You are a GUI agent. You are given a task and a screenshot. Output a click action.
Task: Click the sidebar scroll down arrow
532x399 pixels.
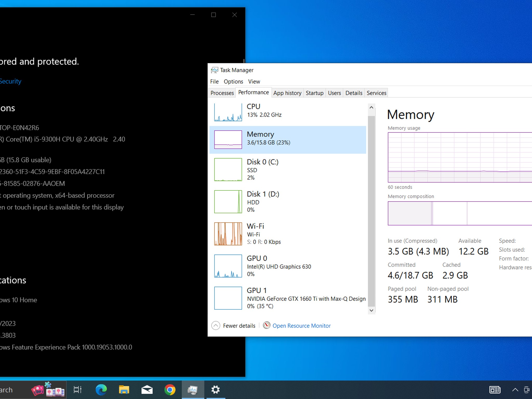pos(371,310)
